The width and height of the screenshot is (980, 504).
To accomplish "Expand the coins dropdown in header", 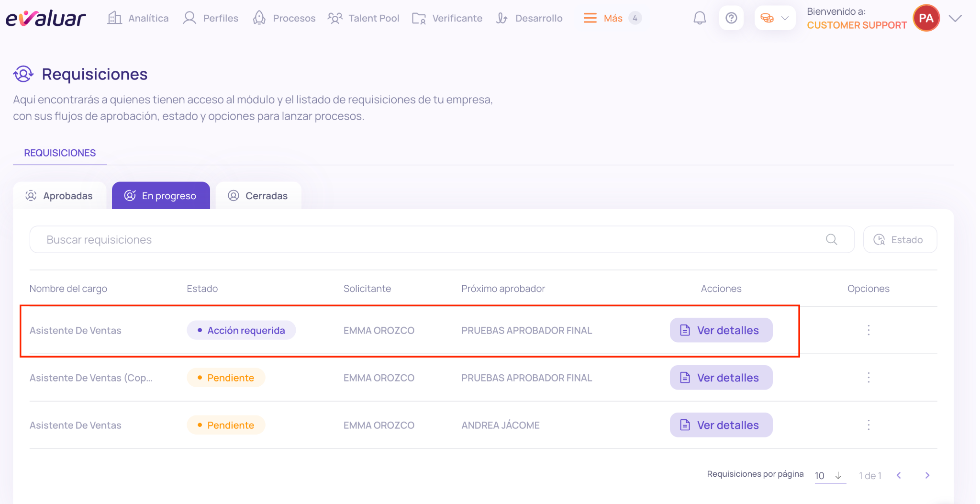I will pyautogui.click(x=775, y=18).
